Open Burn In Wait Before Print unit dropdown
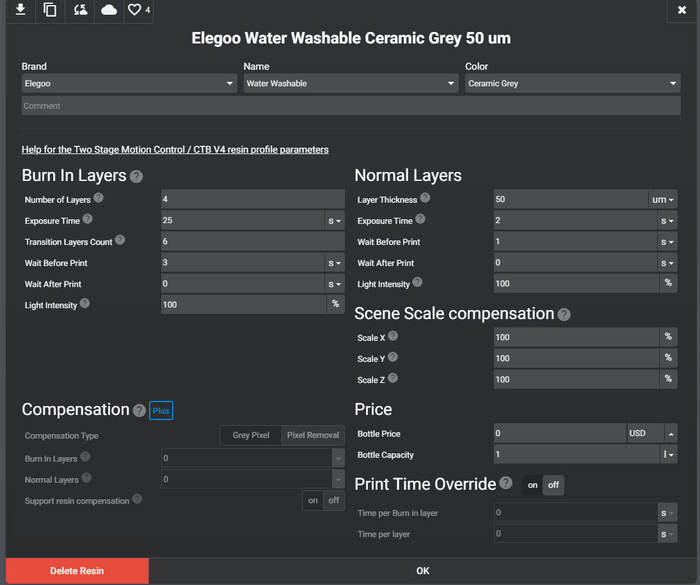The height and width of the screenshot is (585, 700). [334, 263]
